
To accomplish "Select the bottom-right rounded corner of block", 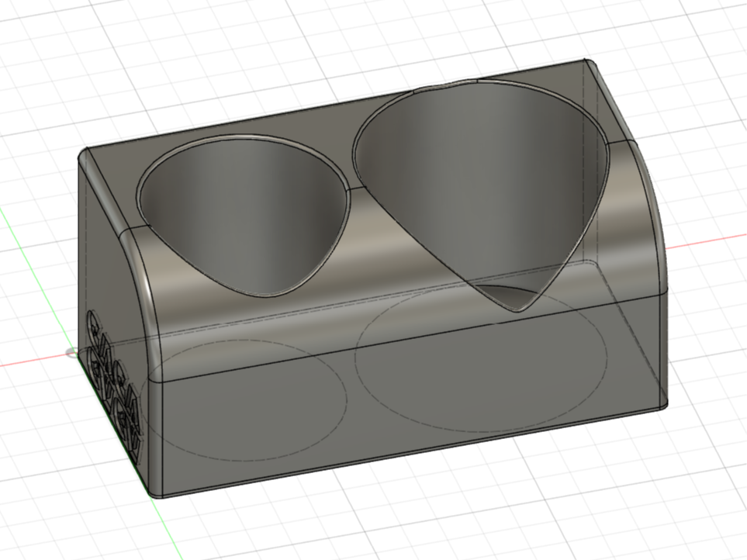I will (664, 405).
